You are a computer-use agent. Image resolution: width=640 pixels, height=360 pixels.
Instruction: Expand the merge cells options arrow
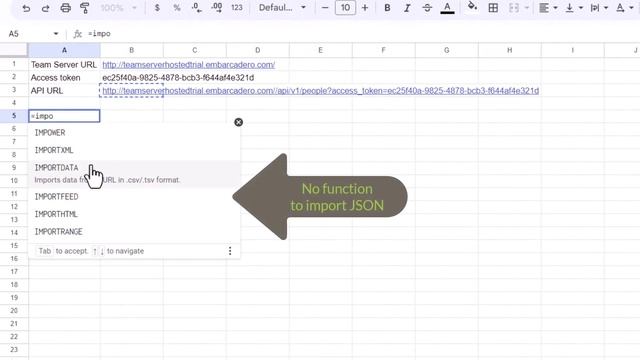[x=527, y=8]
